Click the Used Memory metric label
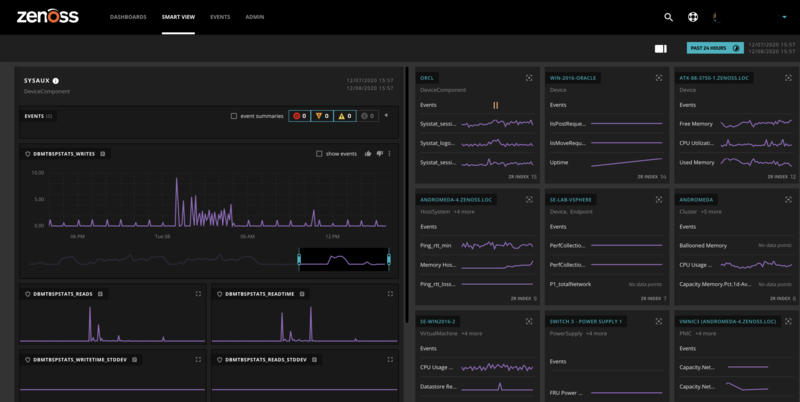Screen dimensions: 800x402 click(696, 162)
